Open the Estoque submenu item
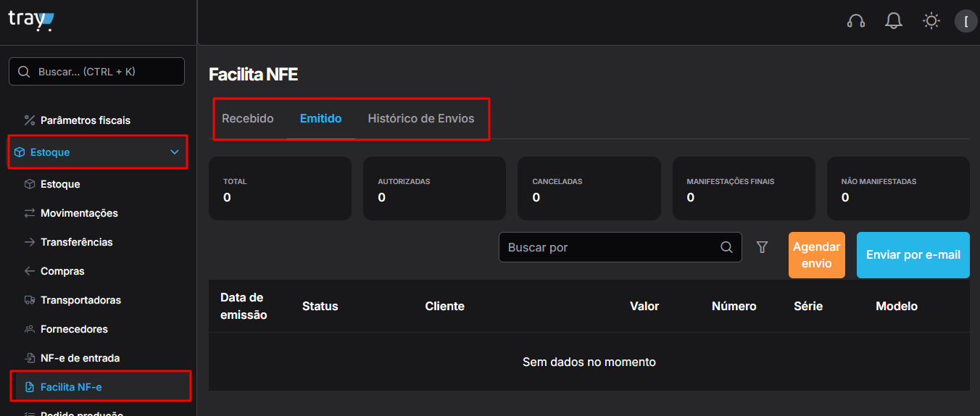The width and height of the screenshot is (980, 416). pos(60,184)
